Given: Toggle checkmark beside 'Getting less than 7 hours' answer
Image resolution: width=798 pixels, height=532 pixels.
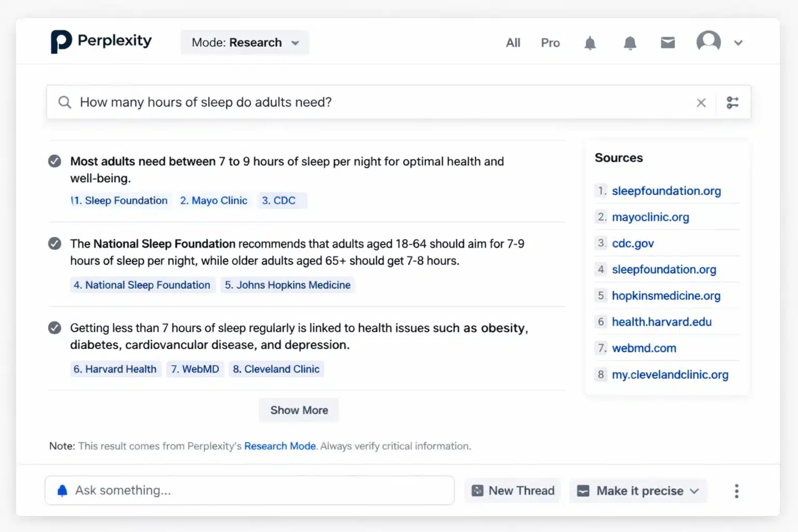Looking at the screenshot, I should pyautogui.click(x=55, y=328).
